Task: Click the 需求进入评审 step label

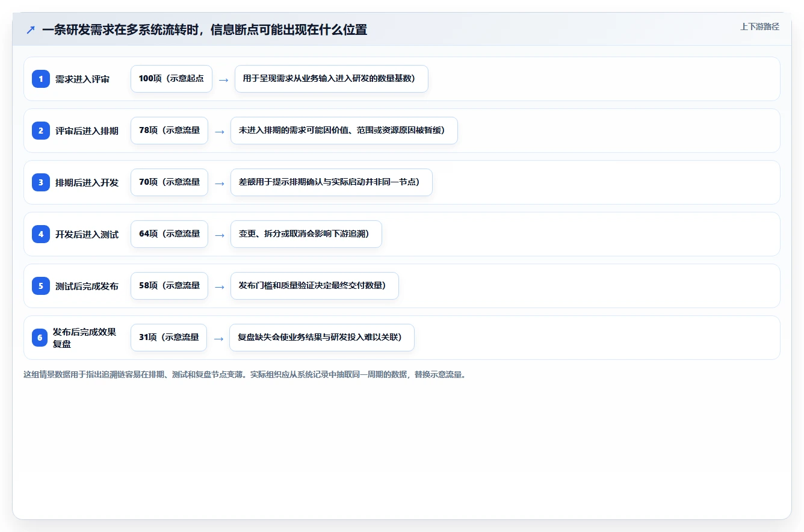Action: coord(82,79)
